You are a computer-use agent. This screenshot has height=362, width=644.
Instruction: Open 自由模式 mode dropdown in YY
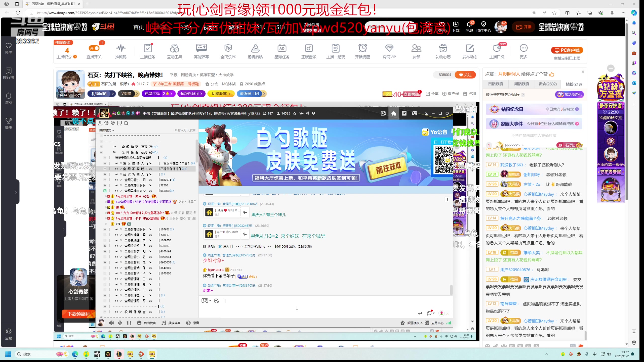pos(107,130)
